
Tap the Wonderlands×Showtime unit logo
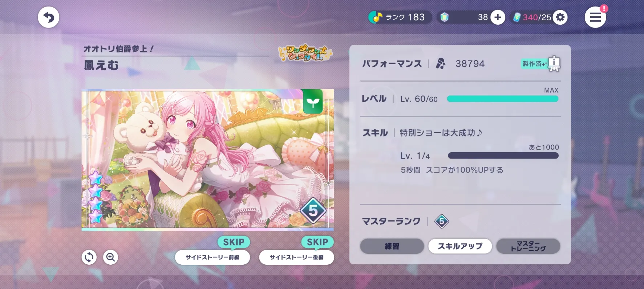[x=305, y=53]
